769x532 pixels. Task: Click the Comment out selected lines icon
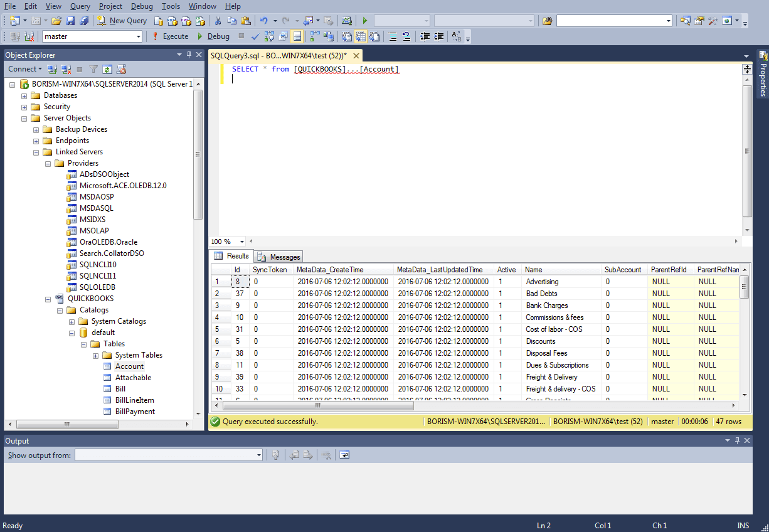click(393, 36)
